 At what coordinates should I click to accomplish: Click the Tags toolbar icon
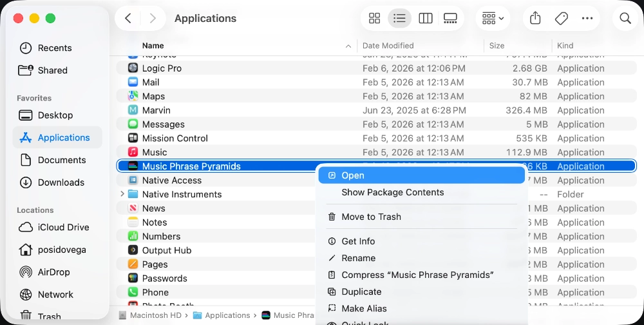click(561, 18)
